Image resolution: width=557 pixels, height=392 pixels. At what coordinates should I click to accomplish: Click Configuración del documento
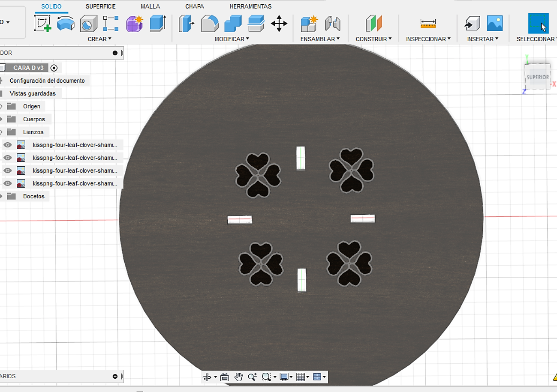[x=47, y=81]
